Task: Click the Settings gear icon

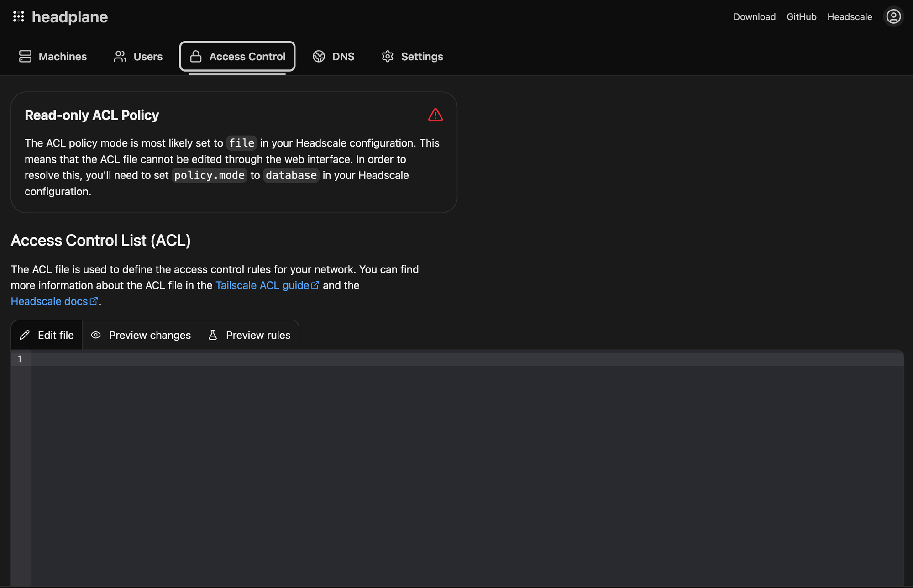Action: (x=388, y=57)
